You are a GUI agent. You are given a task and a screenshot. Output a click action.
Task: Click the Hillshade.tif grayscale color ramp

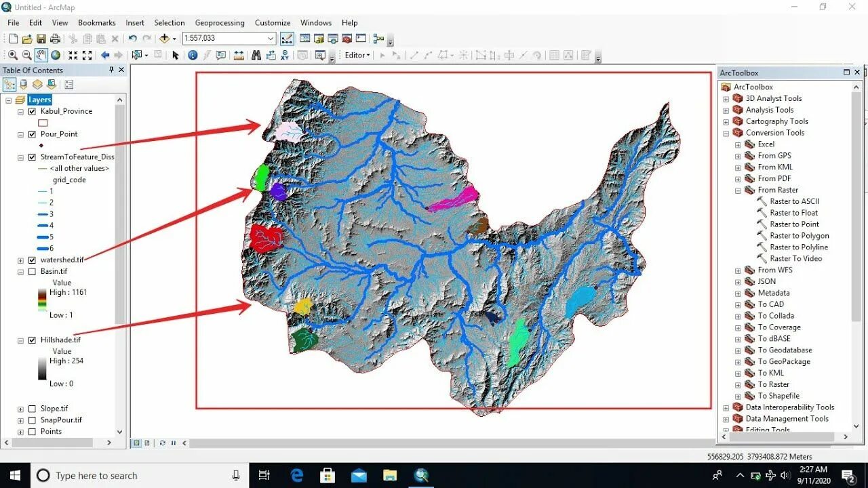pos(43,368)
